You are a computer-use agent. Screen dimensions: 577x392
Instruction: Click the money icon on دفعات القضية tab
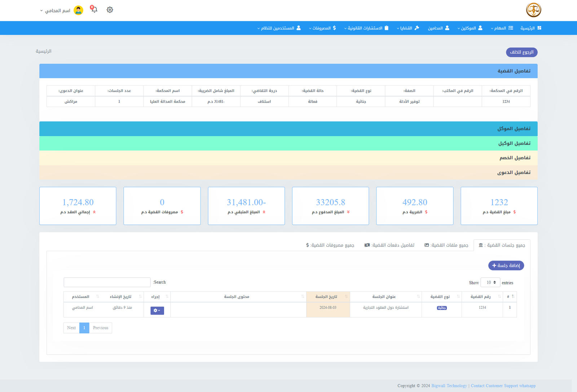(x=367, y=245)
